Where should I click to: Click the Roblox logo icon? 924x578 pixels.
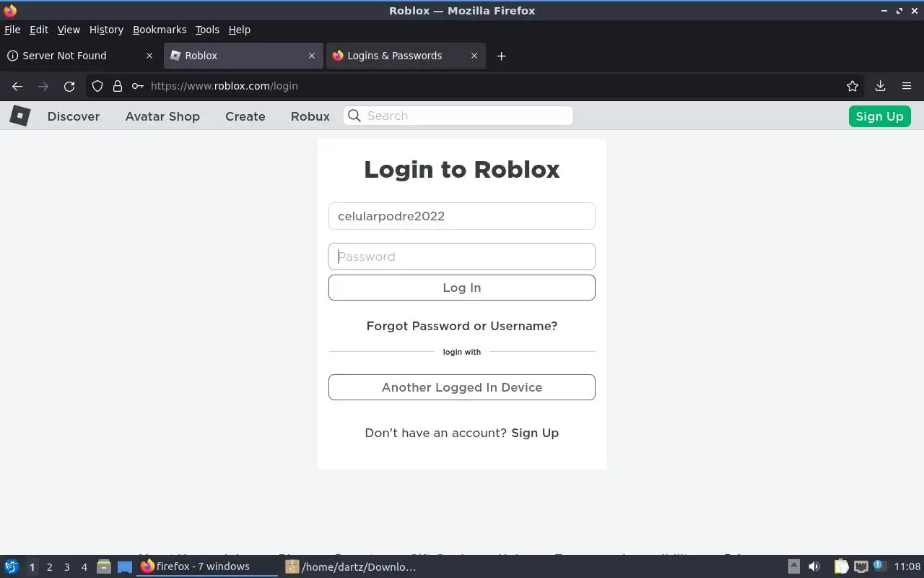(19, 116)
